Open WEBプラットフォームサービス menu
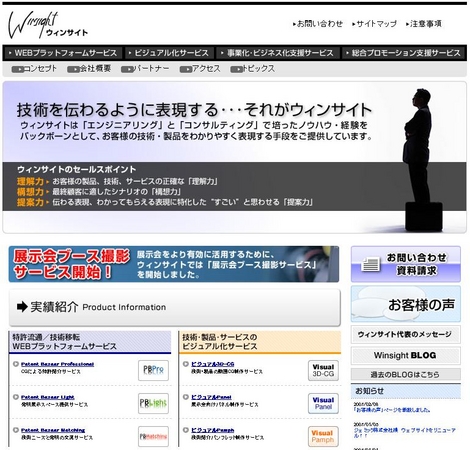This screenshot has height=450, width=470. click(x=63, y=53)
